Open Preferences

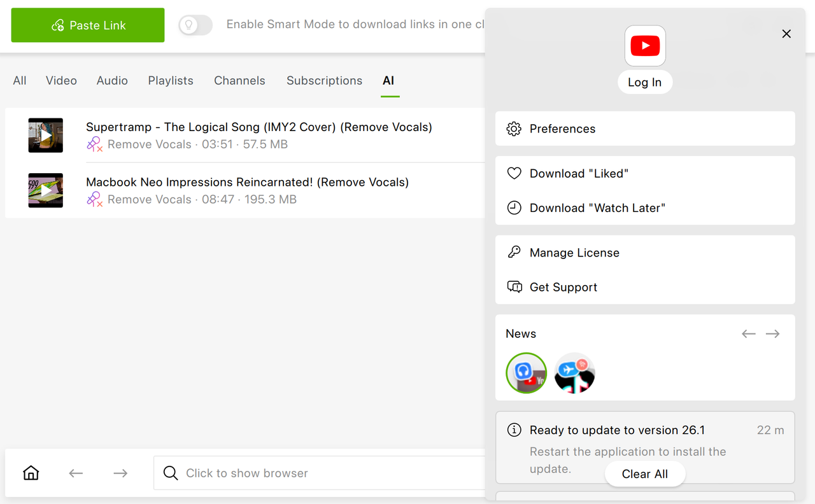point(645,129)
